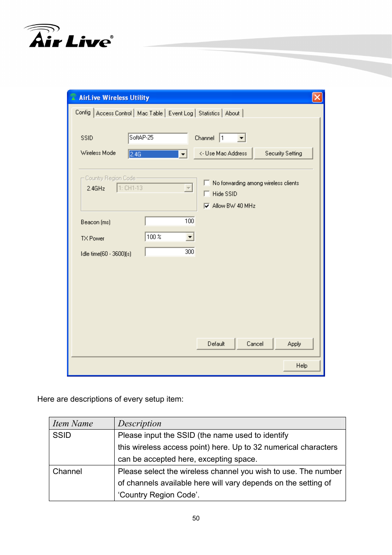Open the TX Power dropdown
The width and height of the screenshot is (392, 555).
point(190,237)
